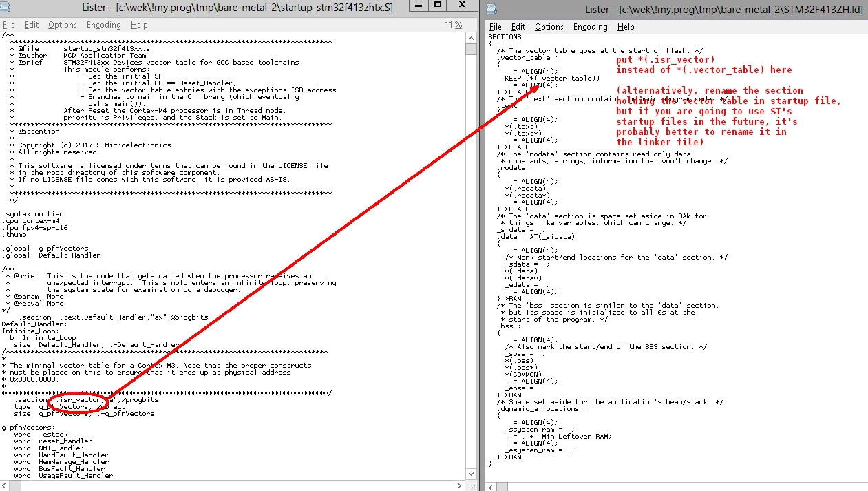
Task: Click the '.thumb' directive line
Action: 14,235
